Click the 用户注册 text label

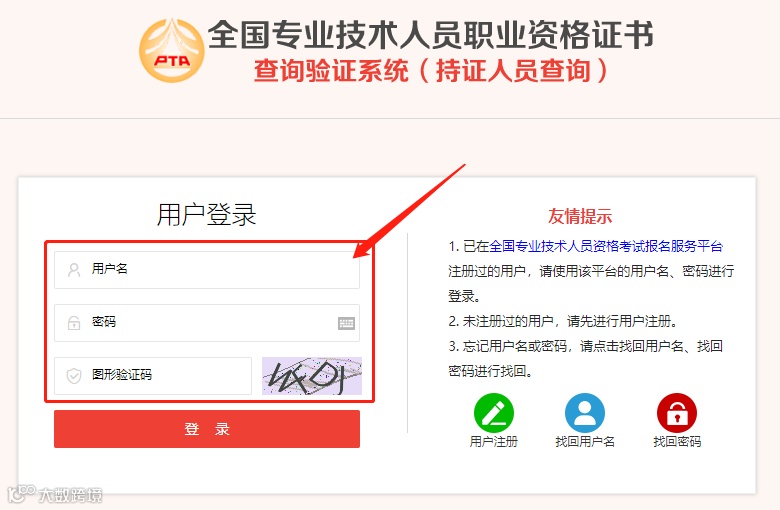click(x=493, y=441)
